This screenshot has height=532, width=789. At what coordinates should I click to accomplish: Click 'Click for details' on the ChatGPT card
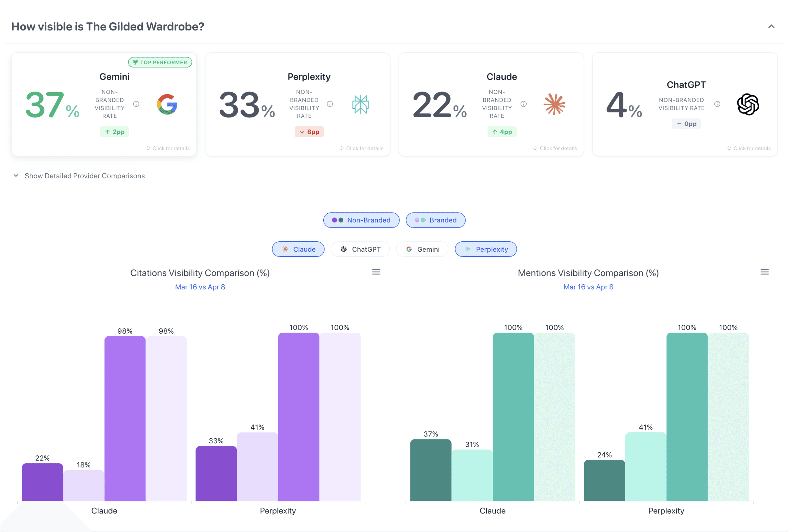749,148
